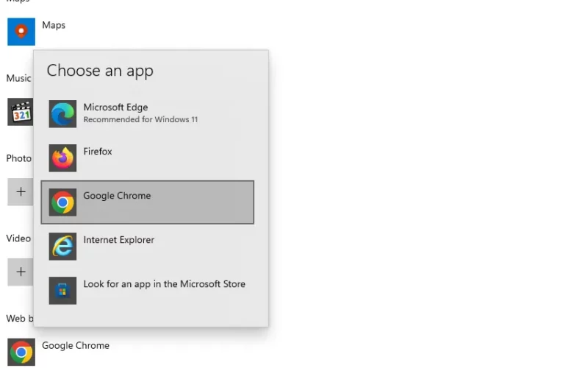Click the Media Player Classic 321 icon

(x=21, y=112)
